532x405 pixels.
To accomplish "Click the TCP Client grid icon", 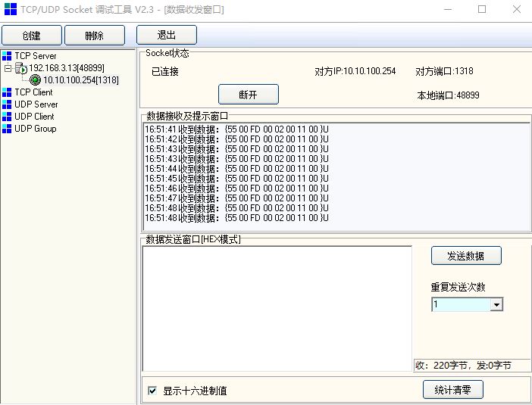I will coord(7,92).
